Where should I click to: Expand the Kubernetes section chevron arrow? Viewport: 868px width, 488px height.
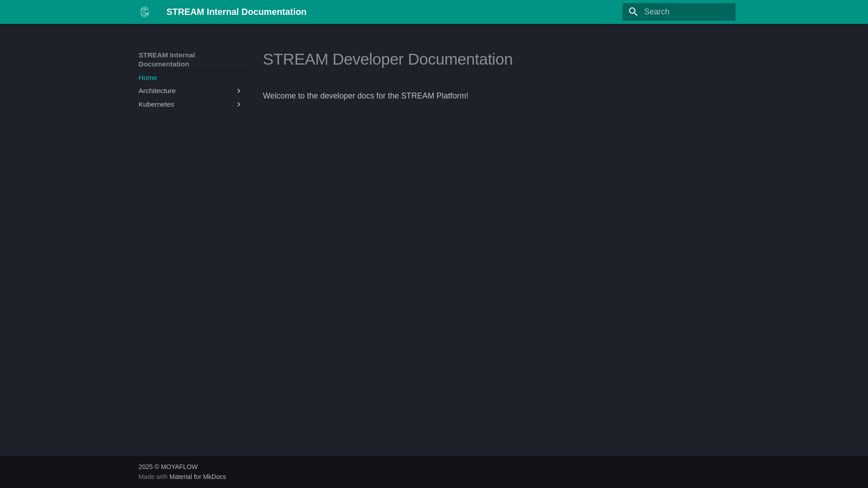tap(239, 104)
